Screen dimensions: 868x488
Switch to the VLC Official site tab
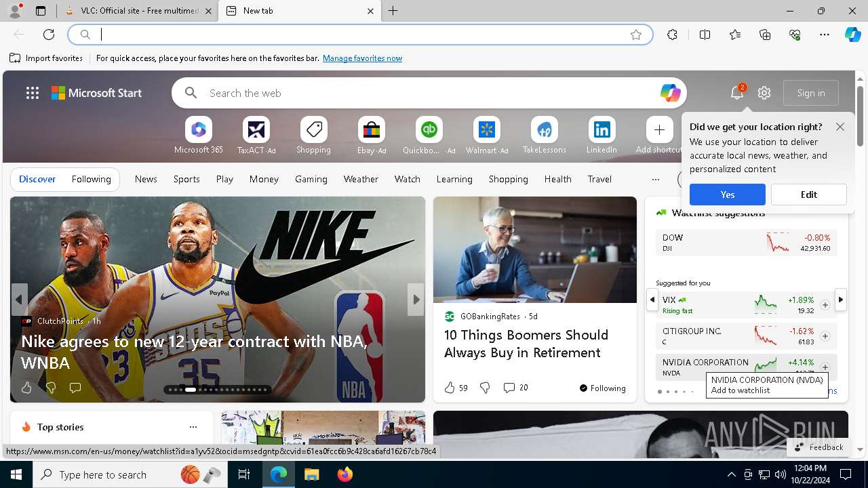click(x=138, y=11)
